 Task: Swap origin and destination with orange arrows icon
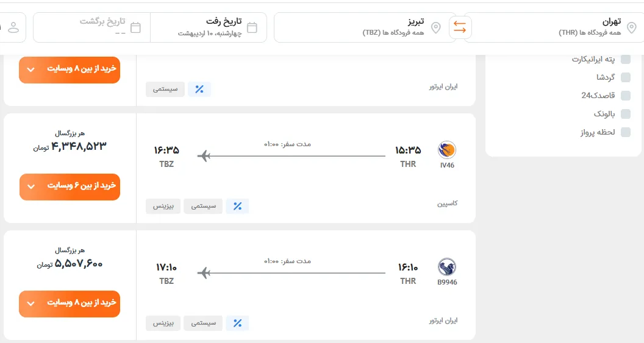[460, 27]
